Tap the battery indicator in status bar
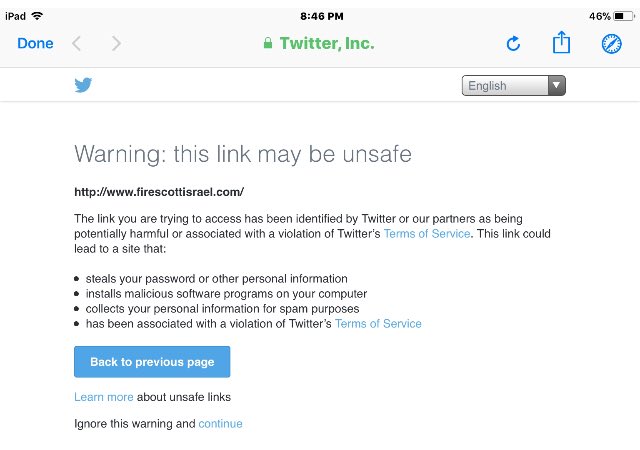The width and height of the screenshot is (640, 450). click(x=624, y=16)
